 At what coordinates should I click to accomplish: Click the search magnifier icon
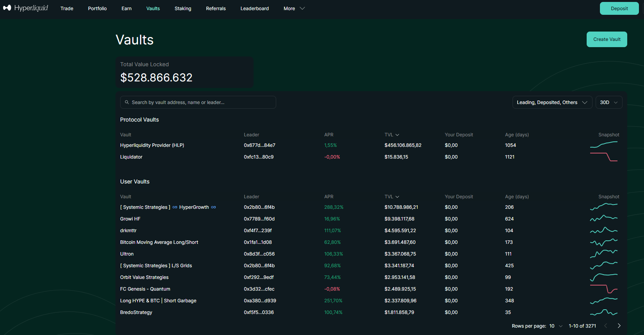[127, 102]
